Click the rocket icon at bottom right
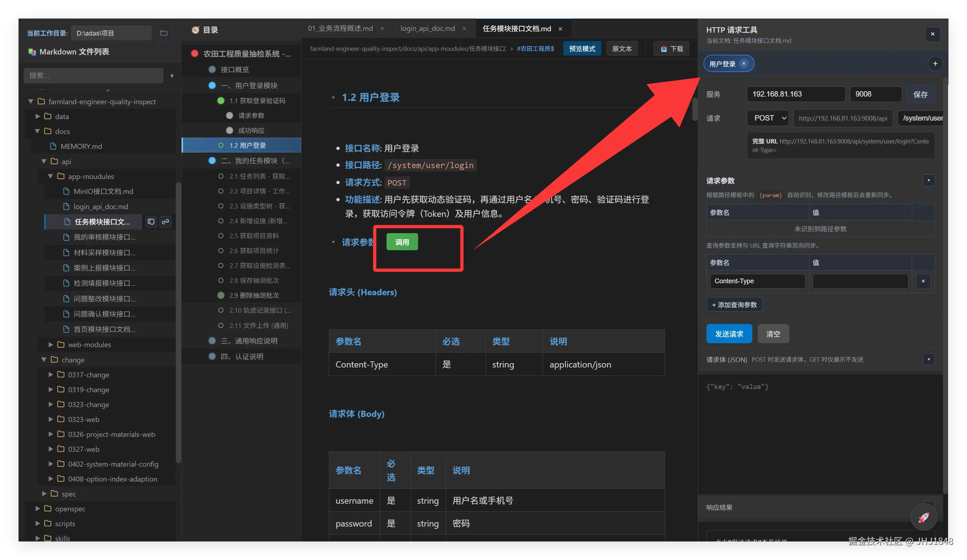This screenshot has width=967, height=560. point(924,516)
